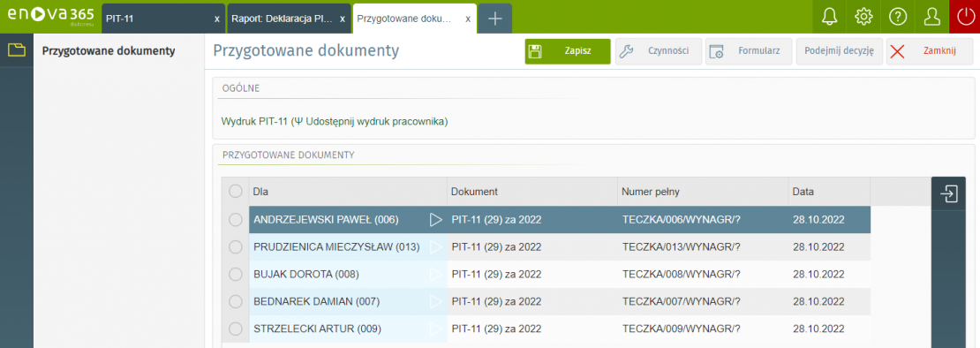Image resolution: width=980 pixels, height=348 pixels.
Task: Open the Czynności button
Action: click(658, 51)
